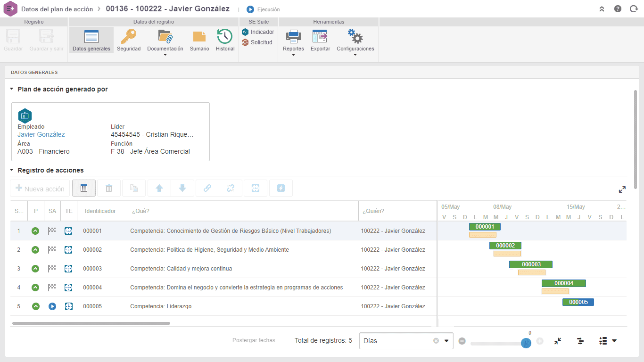This screenshot has height=362, width=644.
Task: Click the plan breadcrumb icon top-left
Action: (x=10, y=9)
